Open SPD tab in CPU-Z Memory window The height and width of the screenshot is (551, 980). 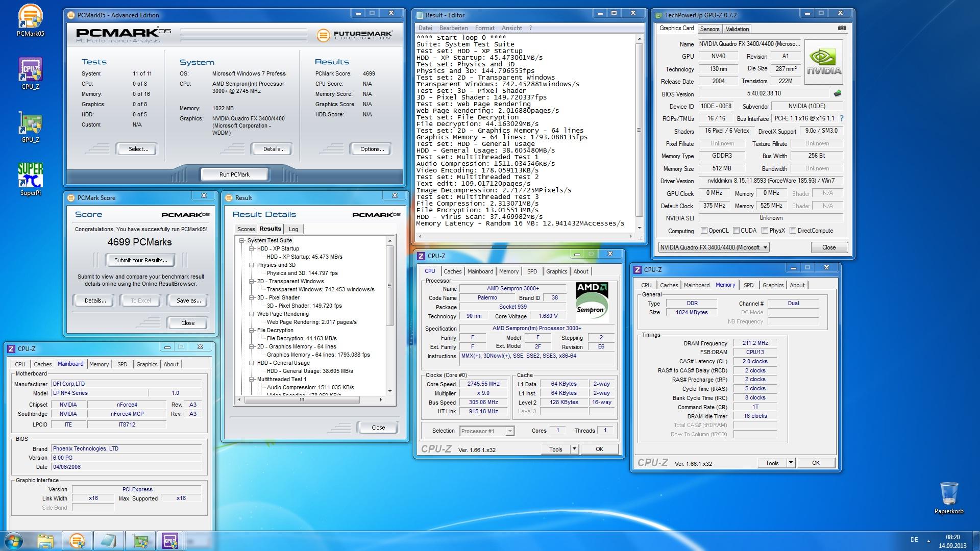coord(748,285)
